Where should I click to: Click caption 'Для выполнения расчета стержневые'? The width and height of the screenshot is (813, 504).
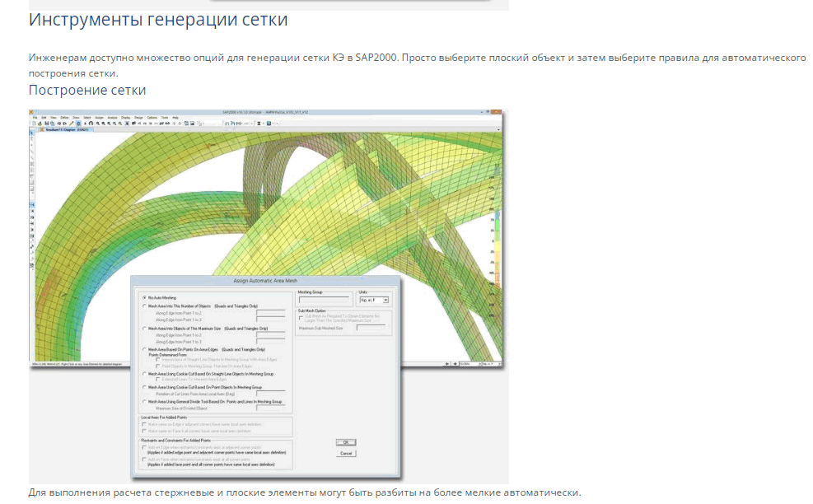pyautogui.click(x=305, y=492)
